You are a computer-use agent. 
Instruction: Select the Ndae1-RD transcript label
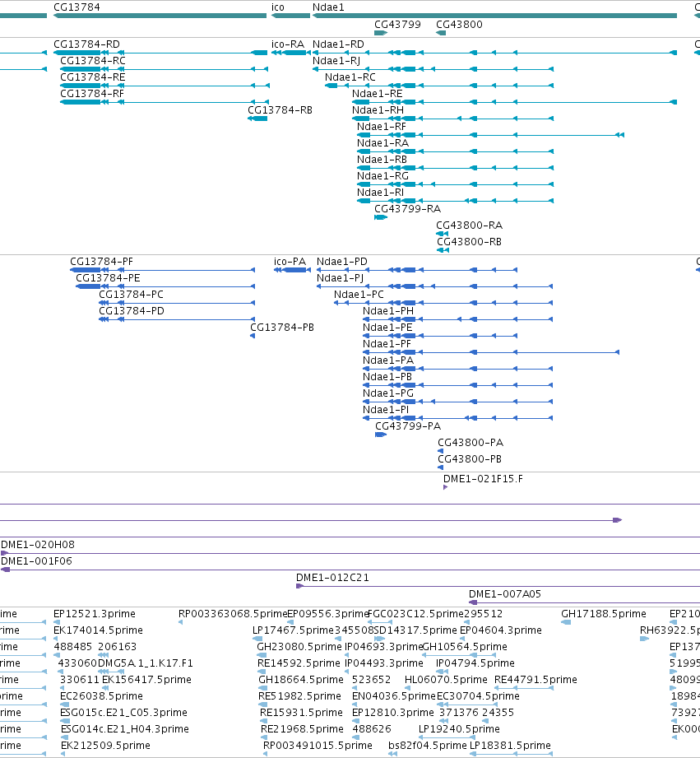(x=338, y=44)
